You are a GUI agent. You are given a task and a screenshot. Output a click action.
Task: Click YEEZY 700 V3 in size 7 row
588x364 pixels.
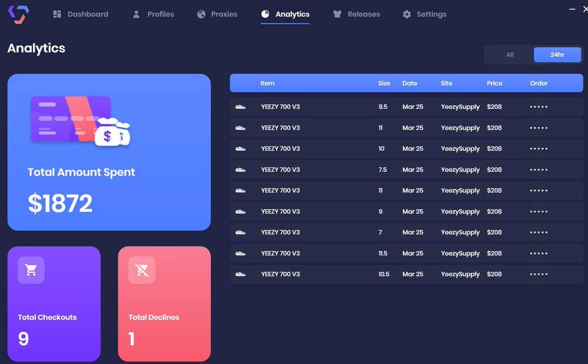click(x=280, y=232)
